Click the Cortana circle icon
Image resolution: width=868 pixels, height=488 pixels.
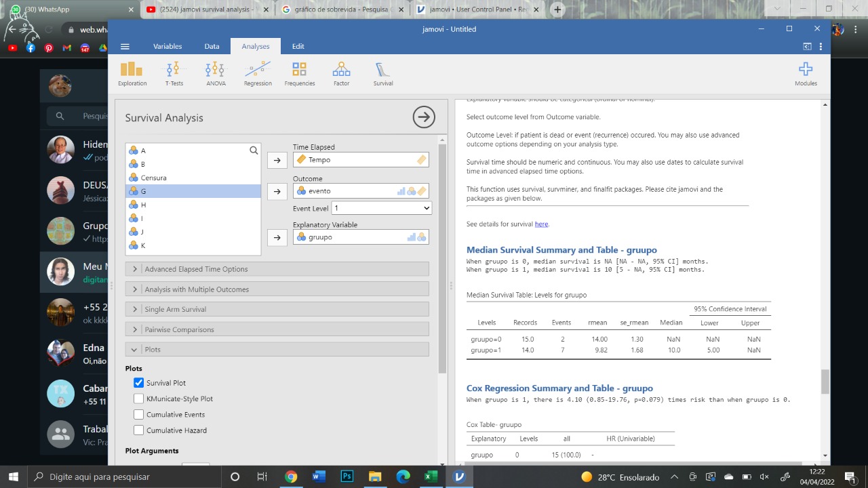235,476
